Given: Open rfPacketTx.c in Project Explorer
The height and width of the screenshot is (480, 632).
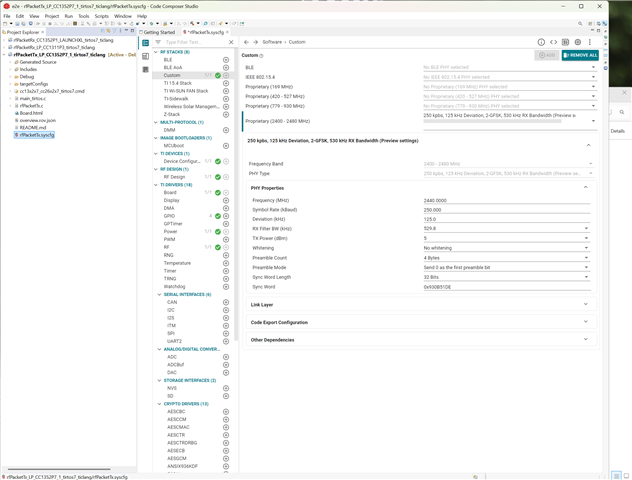Looking at the screenshot, I should point(31,106).
